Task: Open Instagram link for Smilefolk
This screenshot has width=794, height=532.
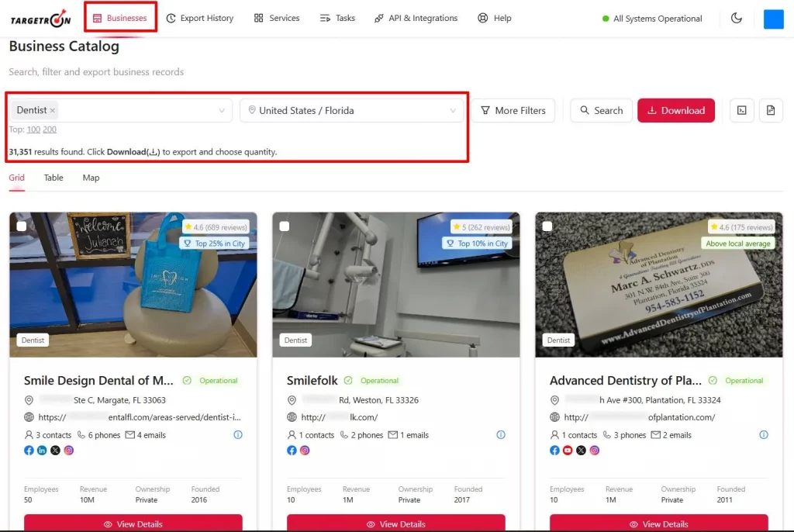Action: point(305,451)
